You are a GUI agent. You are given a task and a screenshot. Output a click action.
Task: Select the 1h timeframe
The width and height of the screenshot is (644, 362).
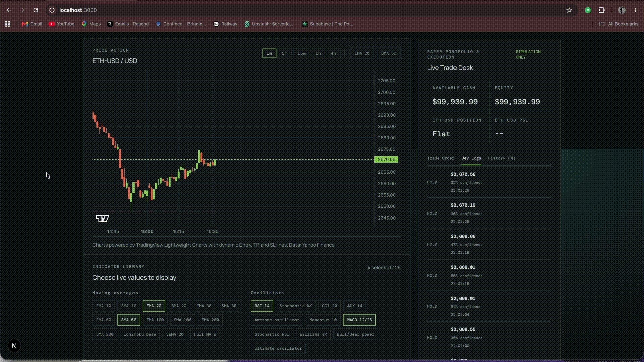pos(318,53)
